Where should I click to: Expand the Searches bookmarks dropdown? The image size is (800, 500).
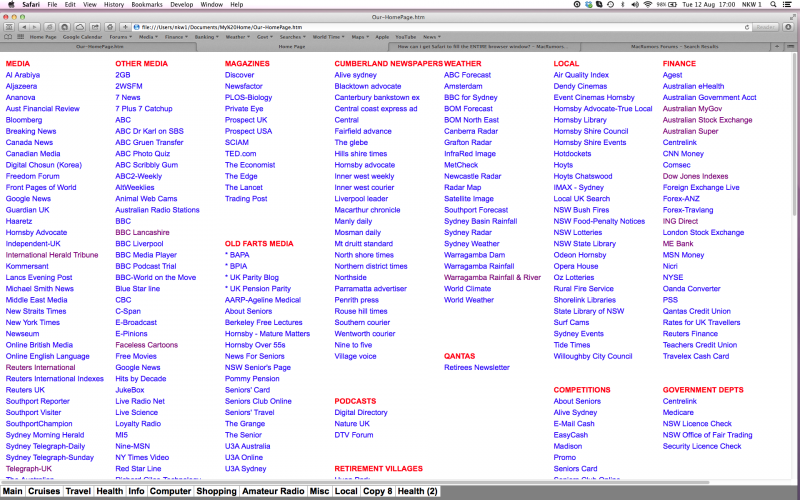(x=293, y=37)
